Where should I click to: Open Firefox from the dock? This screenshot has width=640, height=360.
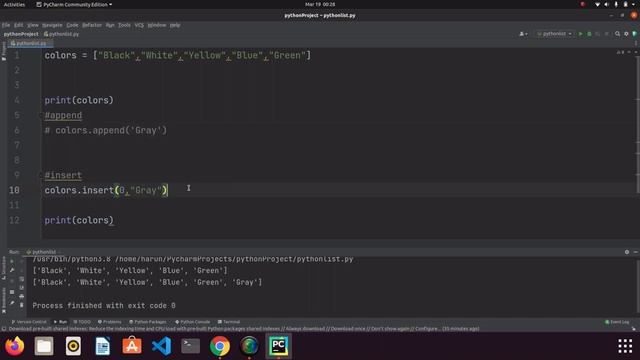15,346
